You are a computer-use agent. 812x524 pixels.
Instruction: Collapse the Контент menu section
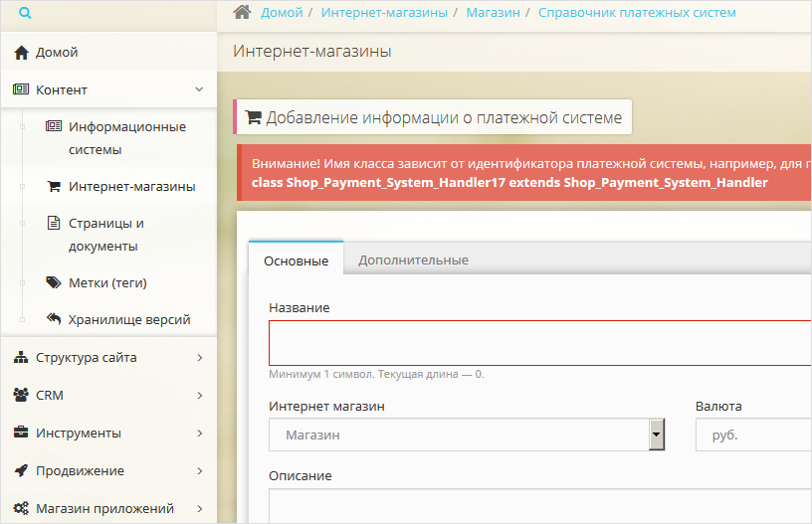tap(199, 89)
